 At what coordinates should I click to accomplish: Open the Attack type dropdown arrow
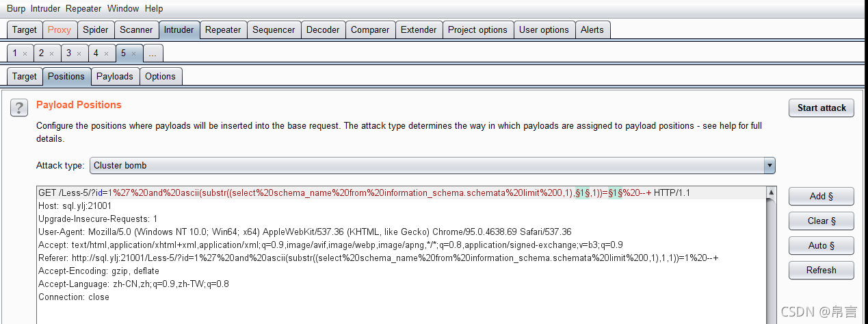pyautogui.click(x=770, y=165)
